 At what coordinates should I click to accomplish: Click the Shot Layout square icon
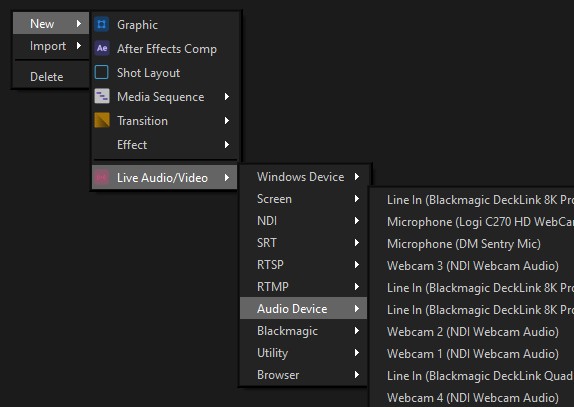coord(101,72)
